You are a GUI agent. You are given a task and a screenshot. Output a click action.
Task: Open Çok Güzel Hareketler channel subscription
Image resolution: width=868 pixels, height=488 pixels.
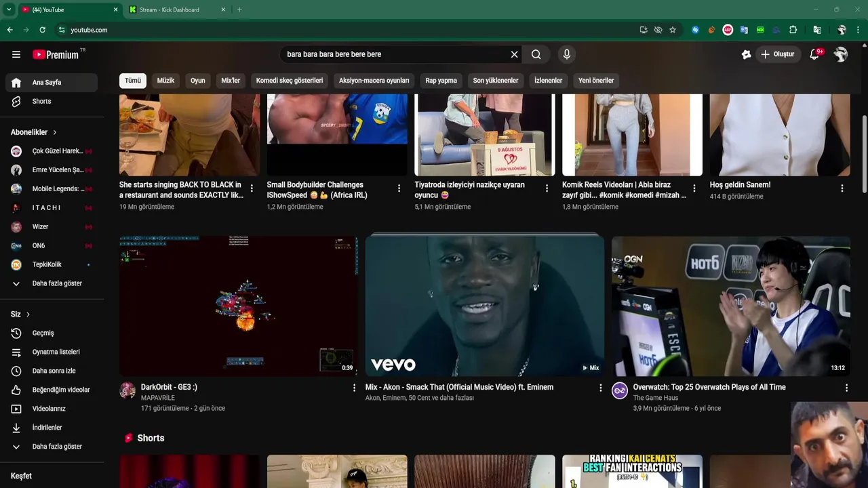pos(52,151)
